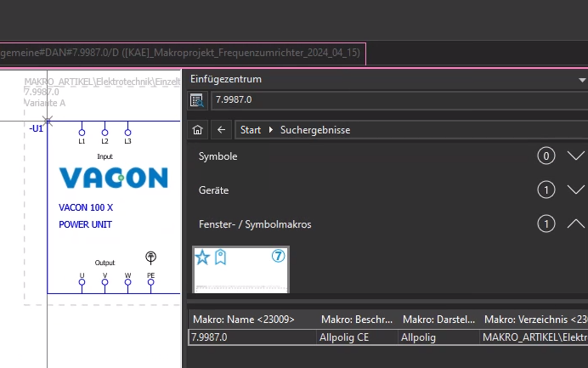Viewport: 588px width, 368px height.
Task: Click the PE output terminal
Action: point(150,282)
